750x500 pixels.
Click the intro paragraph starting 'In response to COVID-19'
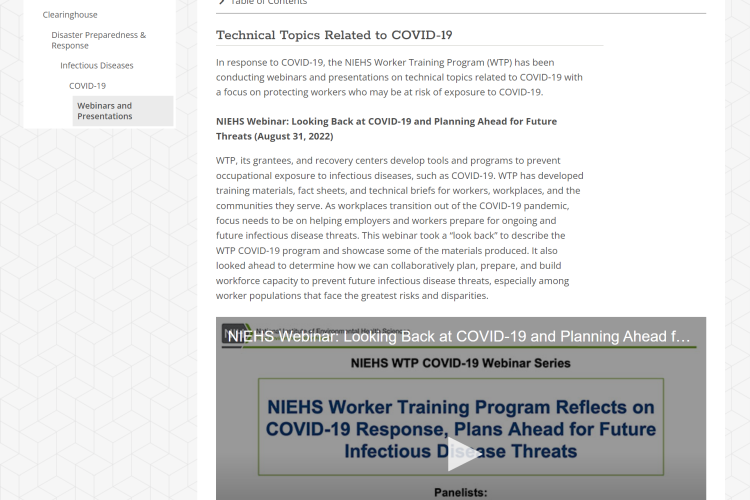(x=399, y=77)
